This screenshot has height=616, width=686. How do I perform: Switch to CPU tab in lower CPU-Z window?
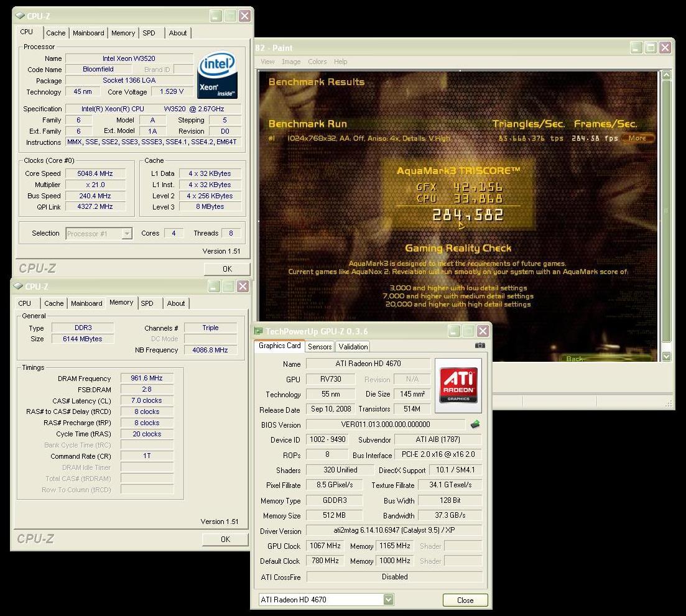[x=24, y=303]
